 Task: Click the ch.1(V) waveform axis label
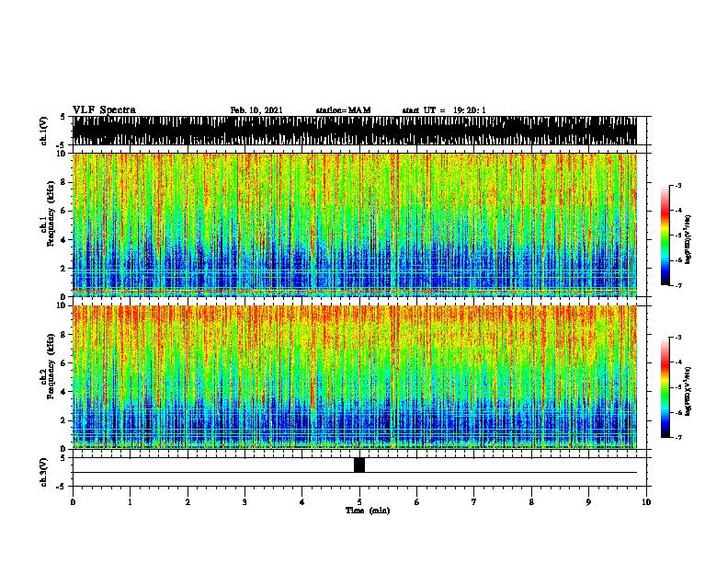click(44, 131)
